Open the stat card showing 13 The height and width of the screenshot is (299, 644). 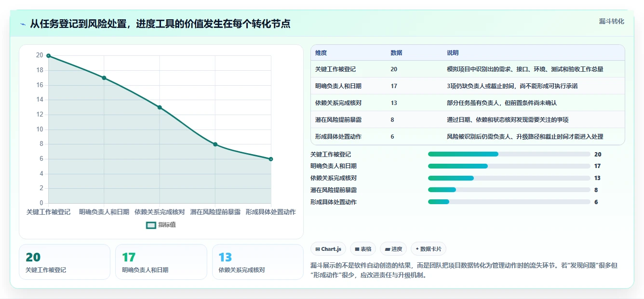(258, 262)
